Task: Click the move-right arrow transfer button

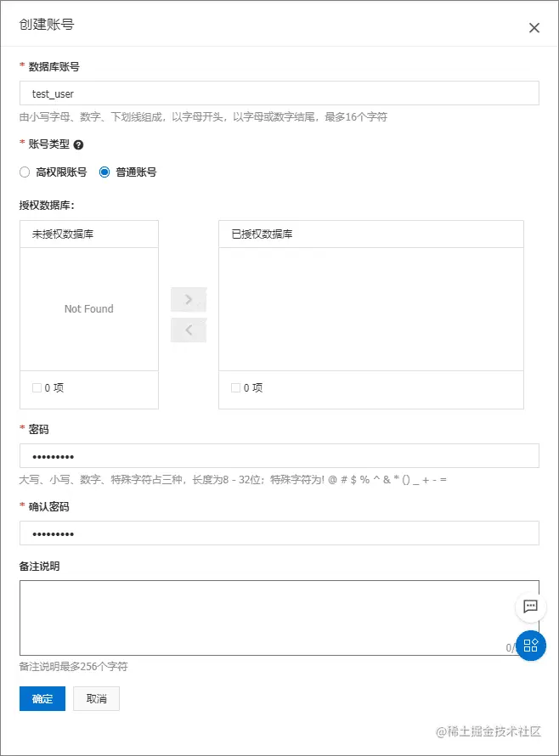Action: [189, 299]
